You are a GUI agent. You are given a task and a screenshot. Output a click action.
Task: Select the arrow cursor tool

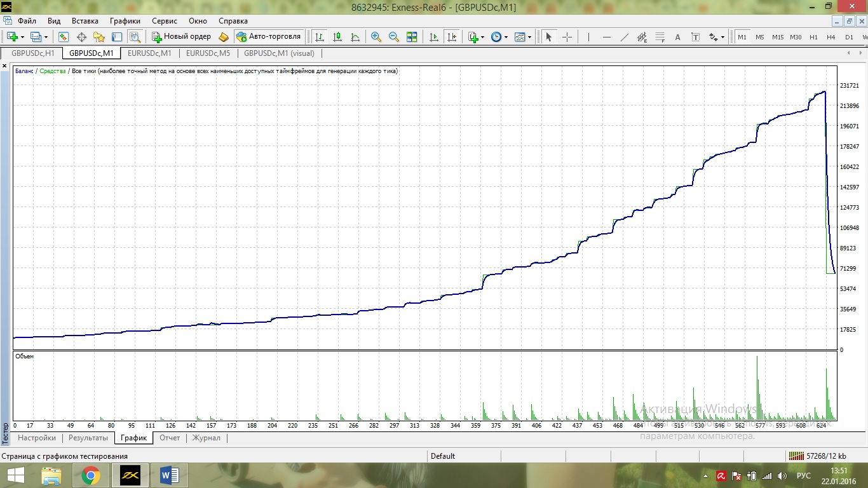point(549,37)
